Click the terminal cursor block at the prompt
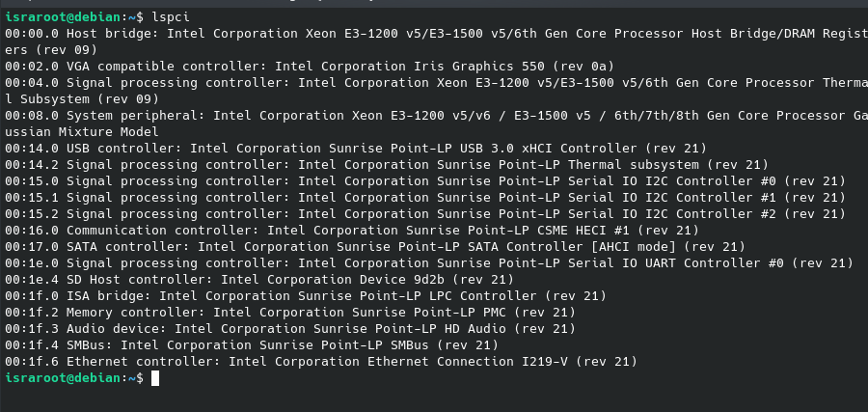Image resolution: width=868 pixels, height=412 pixels. pyautogui.click(x=155, y=378)
